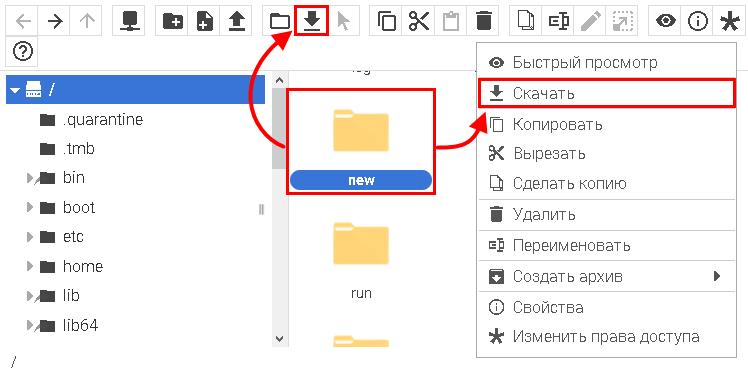748x370 pixels.
Task: Create a new file via toolbar
Action: tap(204, 21)
